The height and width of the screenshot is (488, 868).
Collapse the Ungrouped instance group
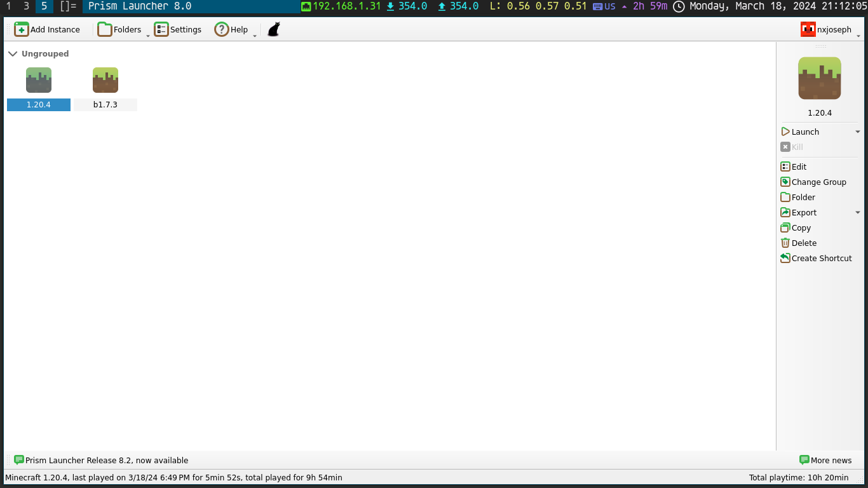tap(13, 54)
